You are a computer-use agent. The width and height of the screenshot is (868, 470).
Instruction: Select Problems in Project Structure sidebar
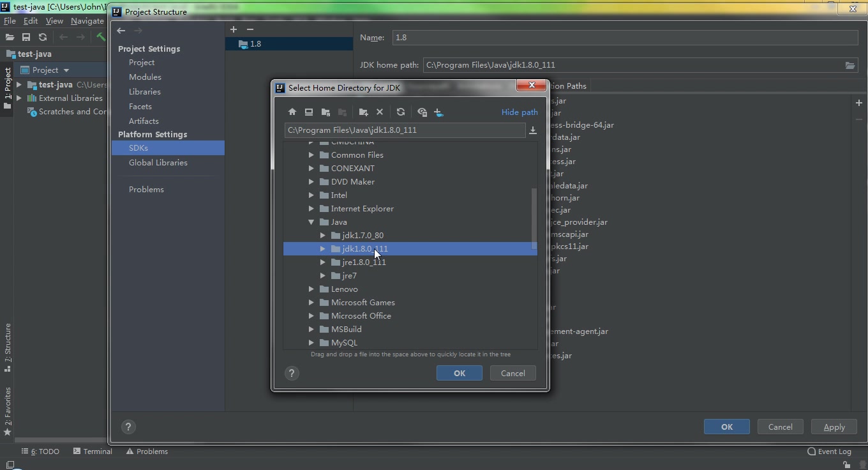click(x=146, y=190)
